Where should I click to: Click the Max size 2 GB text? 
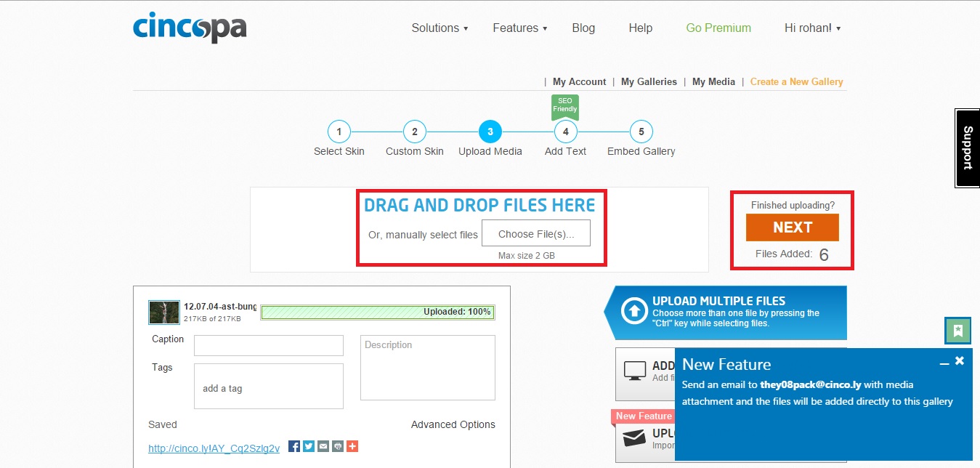527,256
